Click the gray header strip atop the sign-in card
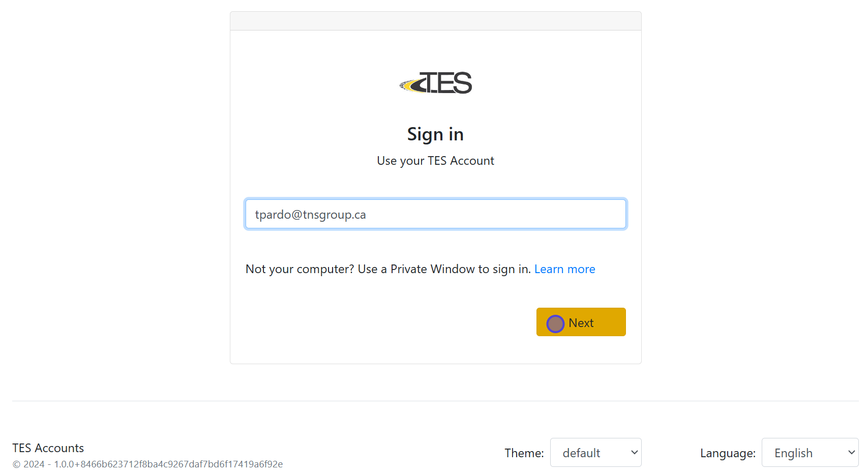The image size is (868, 474). coord(435,21)
